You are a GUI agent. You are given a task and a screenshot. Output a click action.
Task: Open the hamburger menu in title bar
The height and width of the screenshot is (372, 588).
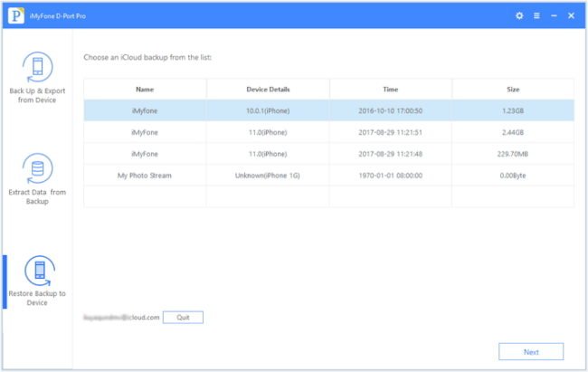tap(536, 15)
